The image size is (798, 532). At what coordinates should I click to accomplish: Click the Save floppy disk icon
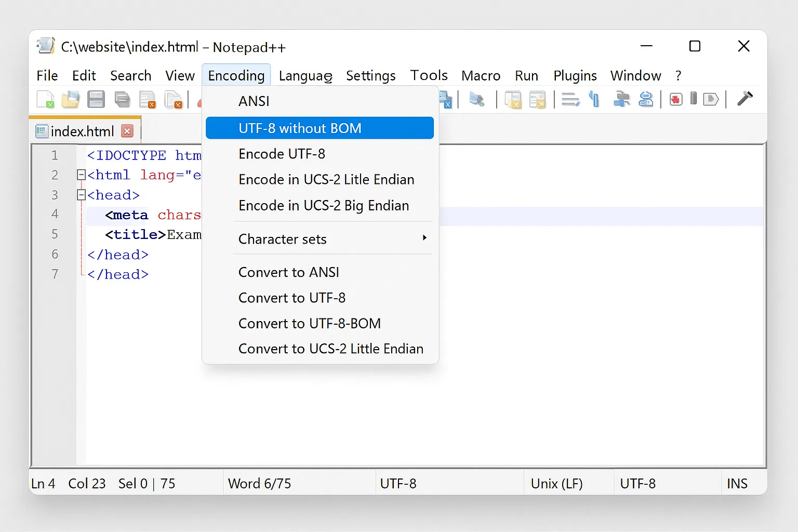coord(96,99)
